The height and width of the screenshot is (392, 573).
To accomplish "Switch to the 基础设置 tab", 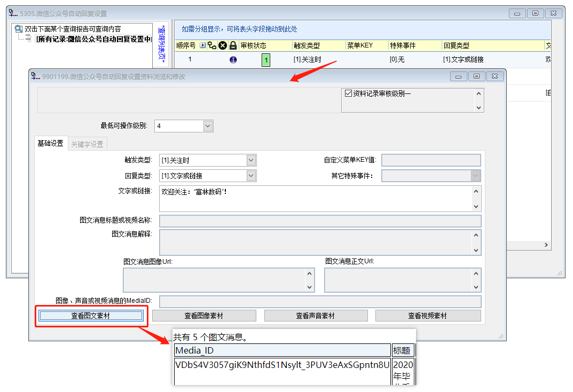I will 51,143.
